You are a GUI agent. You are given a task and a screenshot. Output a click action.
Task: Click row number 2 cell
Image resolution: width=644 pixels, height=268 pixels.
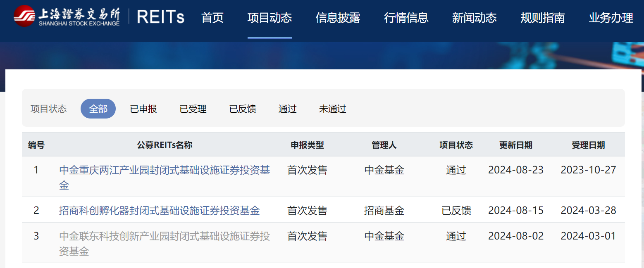[36, 211]
